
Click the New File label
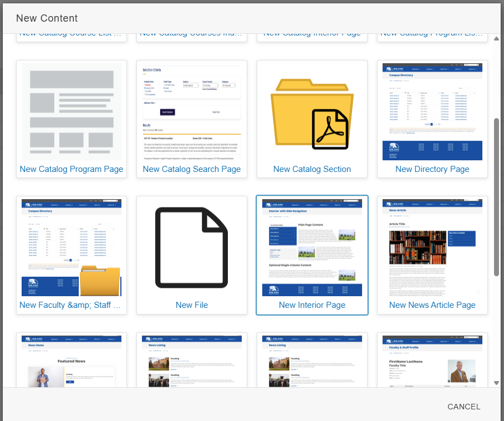point(192,305)
